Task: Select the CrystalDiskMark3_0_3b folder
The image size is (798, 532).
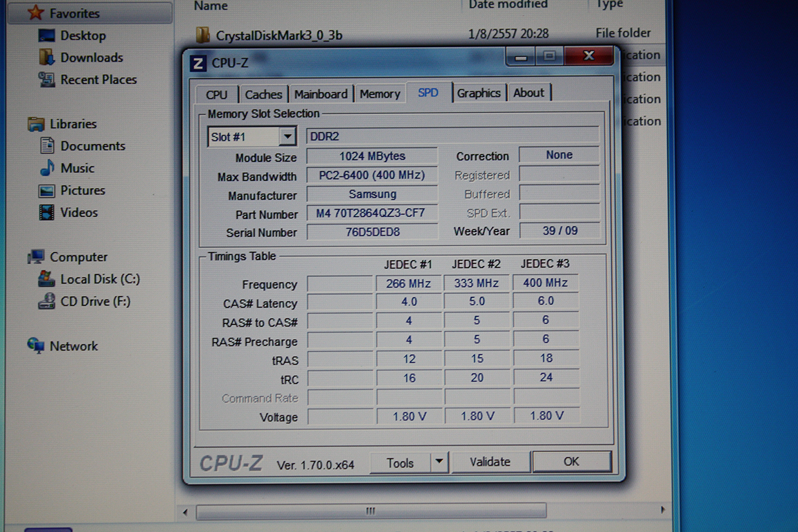Action: point(279,35)
